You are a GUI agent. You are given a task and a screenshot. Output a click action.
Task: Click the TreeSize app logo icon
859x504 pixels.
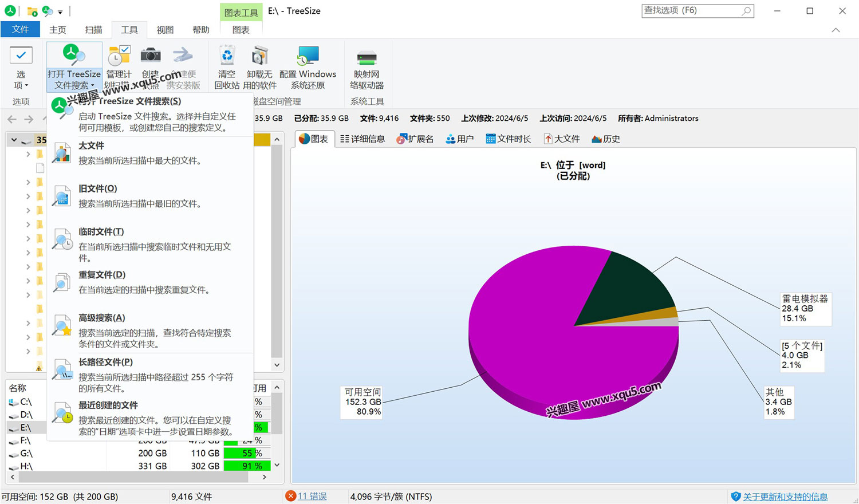pyautogui.click(x=10, y=11)
